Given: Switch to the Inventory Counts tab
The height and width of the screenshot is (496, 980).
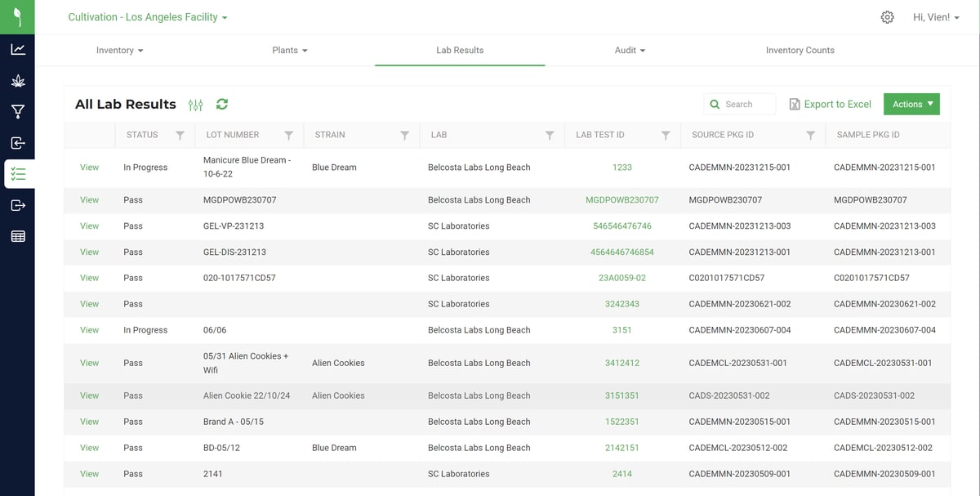Looking at the screenshot, I should click(800, 50).
